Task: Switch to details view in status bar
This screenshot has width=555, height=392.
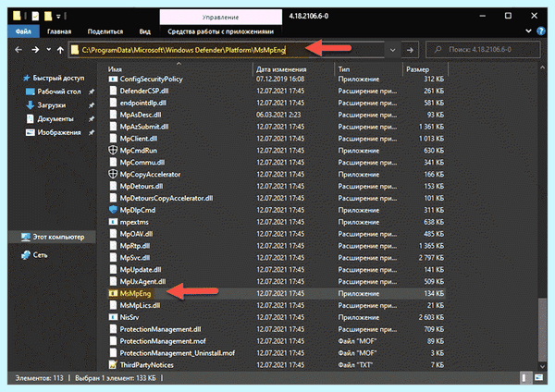Action: (x=524, y=378)
